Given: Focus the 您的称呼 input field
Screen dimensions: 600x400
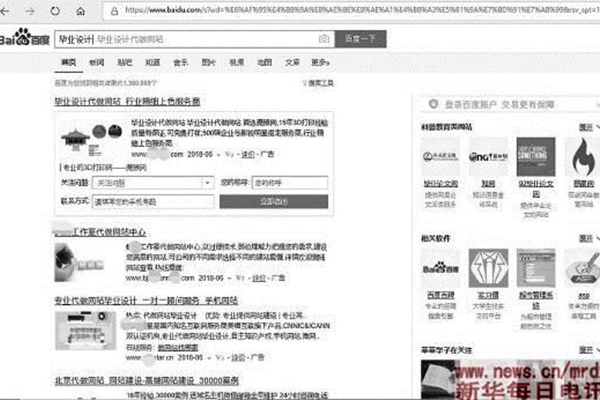Looking at the screenshot, I should [290, 183].
